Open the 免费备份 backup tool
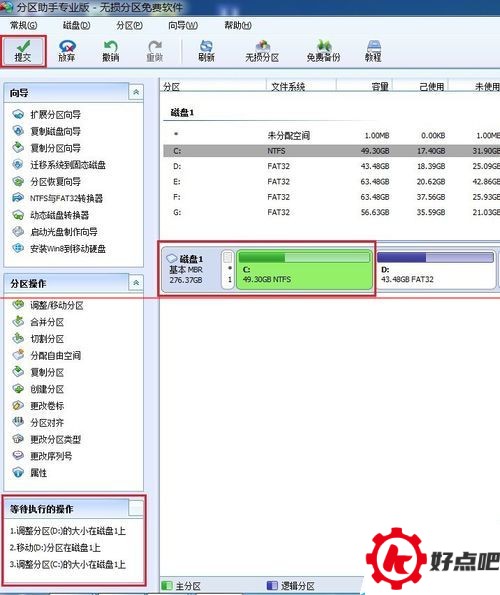 coord(324,51)
